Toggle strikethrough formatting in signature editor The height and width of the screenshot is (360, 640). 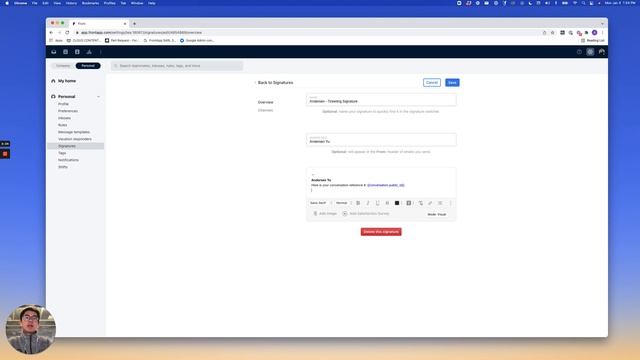(387, 203)
